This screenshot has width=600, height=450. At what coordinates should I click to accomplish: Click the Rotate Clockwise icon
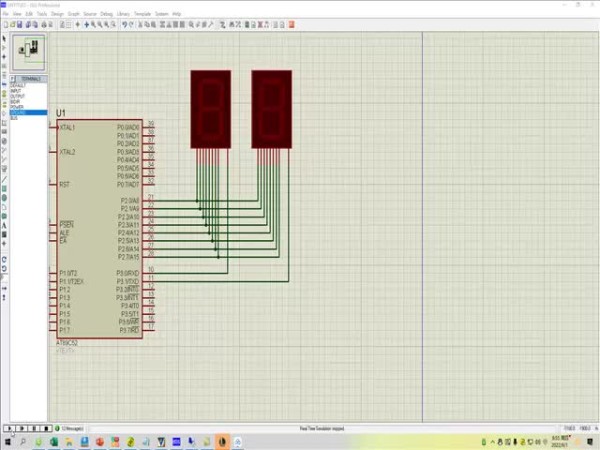[x=4, y=258]
